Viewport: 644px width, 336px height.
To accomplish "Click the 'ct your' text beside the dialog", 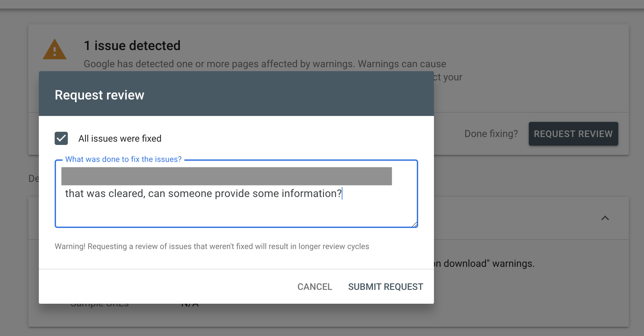I will 448,77.
